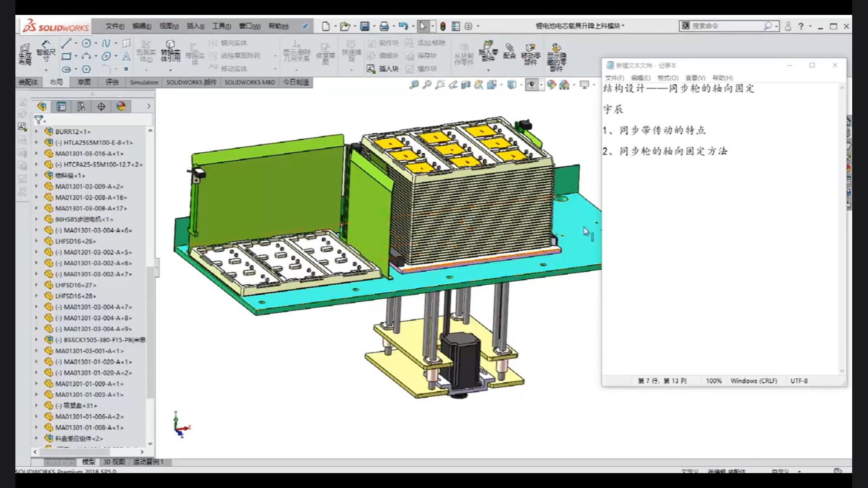Choose the sketch Text (A) tool
This screenshot has height=488, width=868.
tap(126, 56)
